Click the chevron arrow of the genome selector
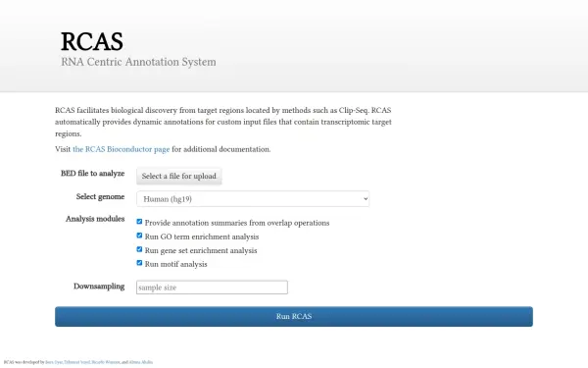Screen dimensions: 588x368 coord(366,198)
